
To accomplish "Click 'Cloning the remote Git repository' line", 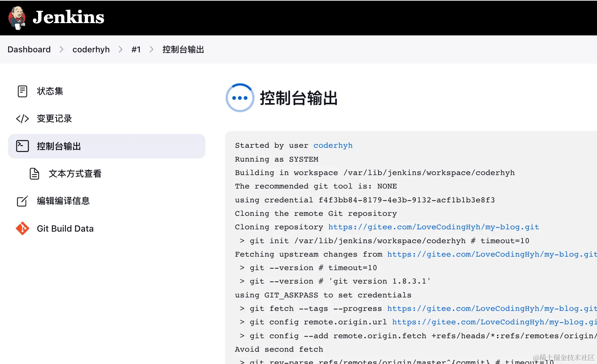I will 316,214.
